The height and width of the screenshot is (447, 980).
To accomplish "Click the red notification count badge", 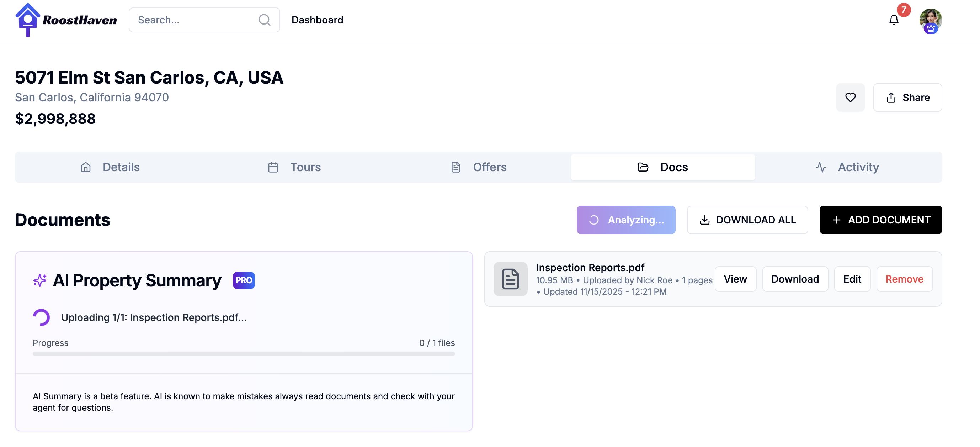I will [904, 10].
